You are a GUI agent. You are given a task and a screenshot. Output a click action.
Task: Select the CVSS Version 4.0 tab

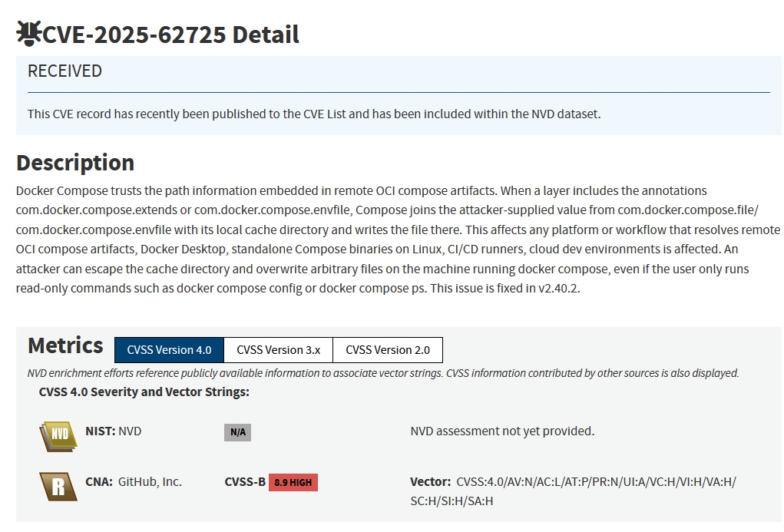[x=169, y=350]
